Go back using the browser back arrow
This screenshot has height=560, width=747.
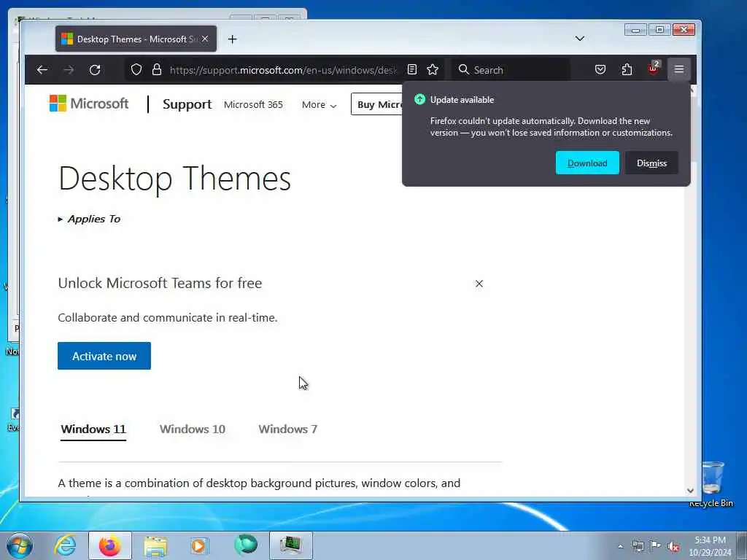pos(42,70)
